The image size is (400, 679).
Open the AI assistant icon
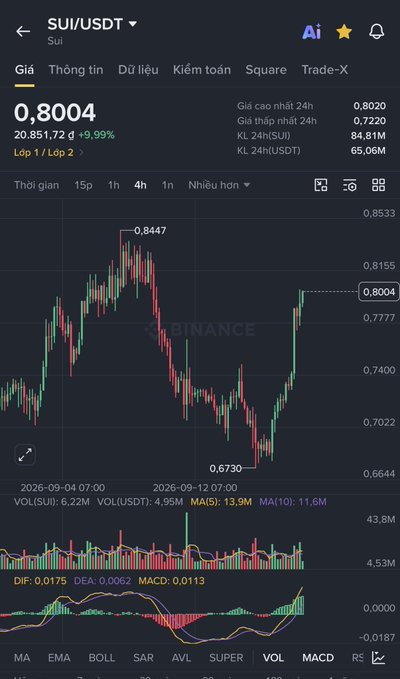click(x=312, y=32)
